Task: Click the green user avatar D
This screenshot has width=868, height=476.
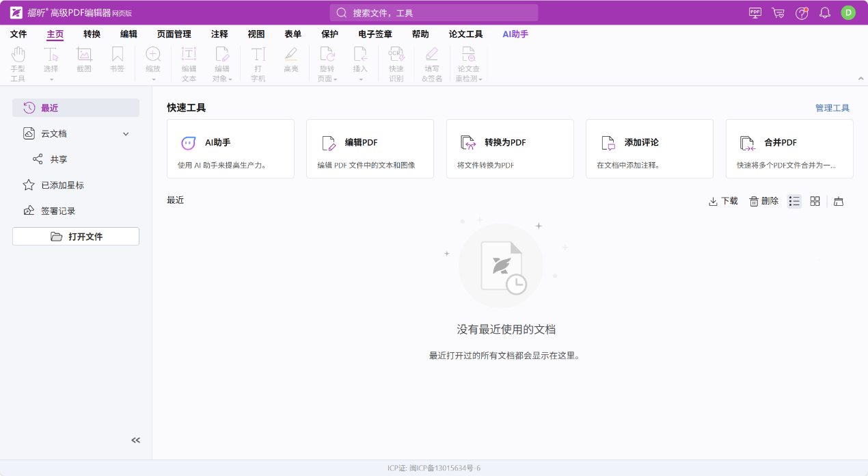Action: (848, 12)
